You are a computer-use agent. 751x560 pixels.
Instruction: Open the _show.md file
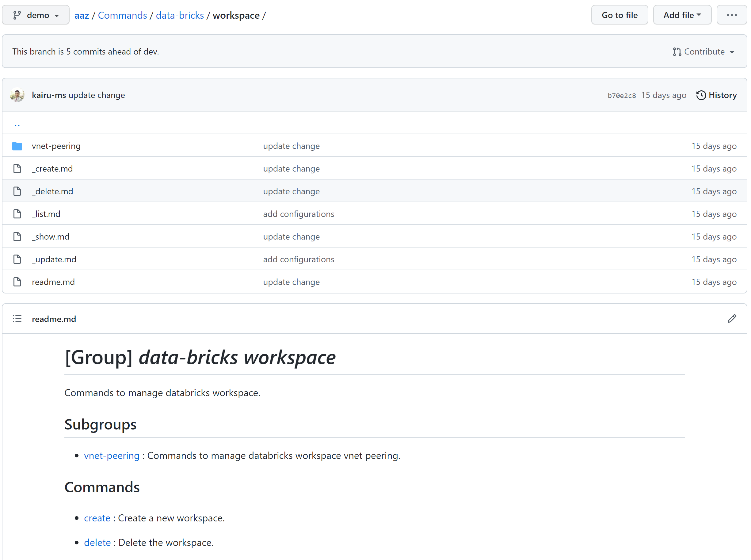click(51, 237)
